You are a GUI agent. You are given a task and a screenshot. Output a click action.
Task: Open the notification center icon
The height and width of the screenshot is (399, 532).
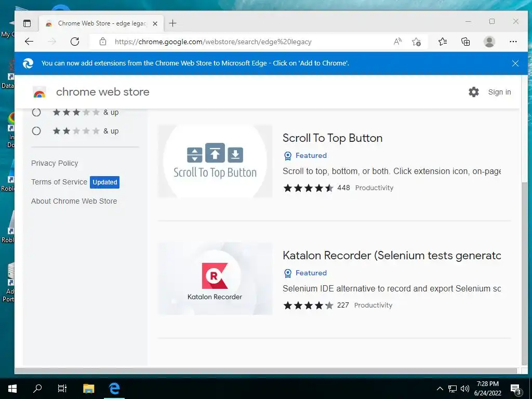click(x=516, y=389)
